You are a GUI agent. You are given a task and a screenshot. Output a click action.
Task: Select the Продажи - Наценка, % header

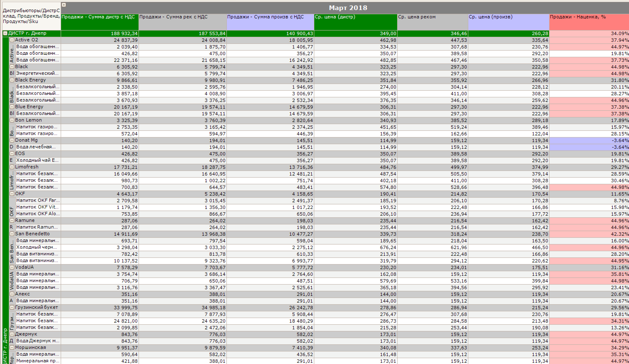[589, 22]
